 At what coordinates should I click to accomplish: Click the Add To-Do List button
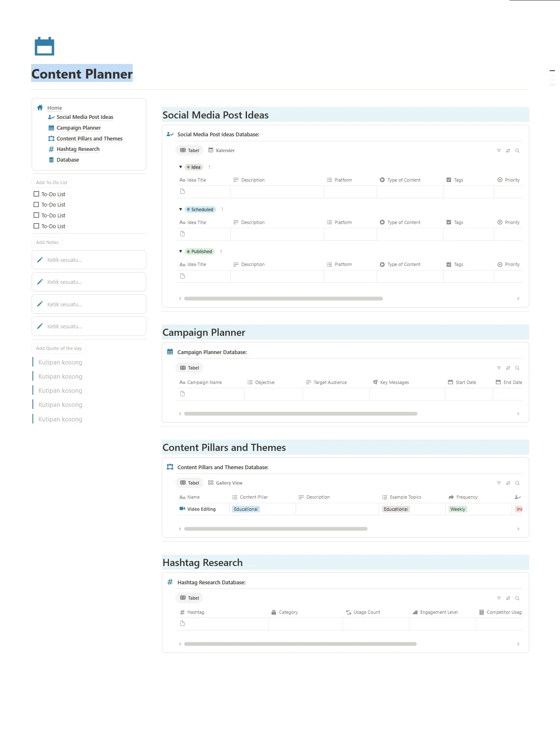coord(52,182)
